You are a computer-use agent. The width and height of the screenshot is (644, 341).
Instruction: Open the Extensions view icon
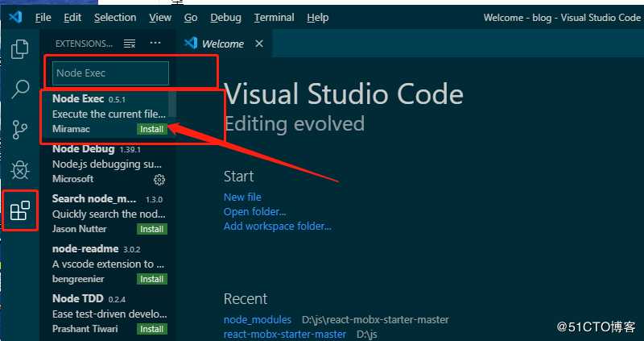[20, 210]
